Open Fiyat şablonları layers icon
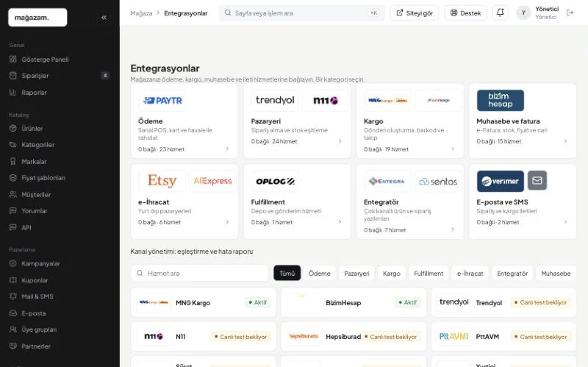The height and width of the screenshot is (367, 588). (13, 178)
